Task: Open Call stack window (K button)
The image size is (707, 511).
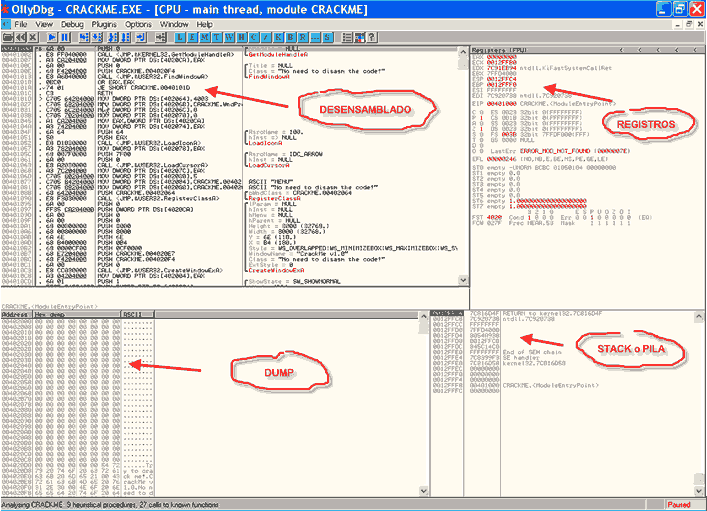Action: coord(276,37)
